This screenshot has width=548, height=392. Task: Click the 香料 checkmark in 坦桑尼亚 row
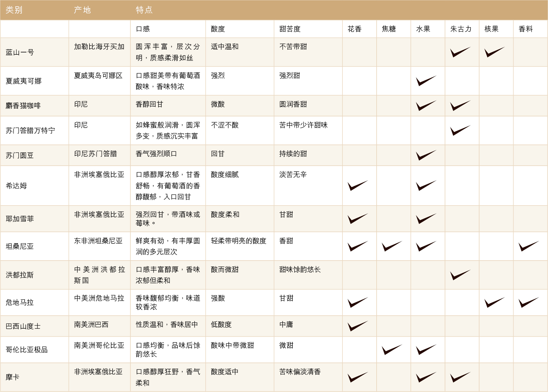(x=529, y=246)
